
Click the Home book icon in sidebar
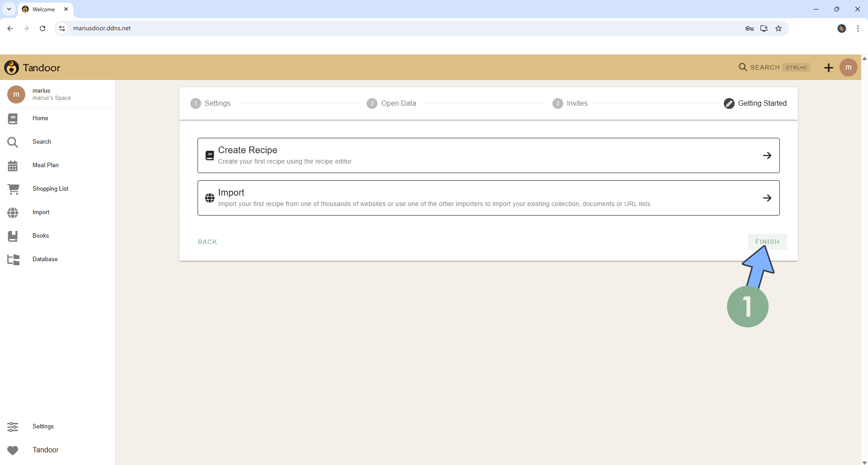[13, 118]
